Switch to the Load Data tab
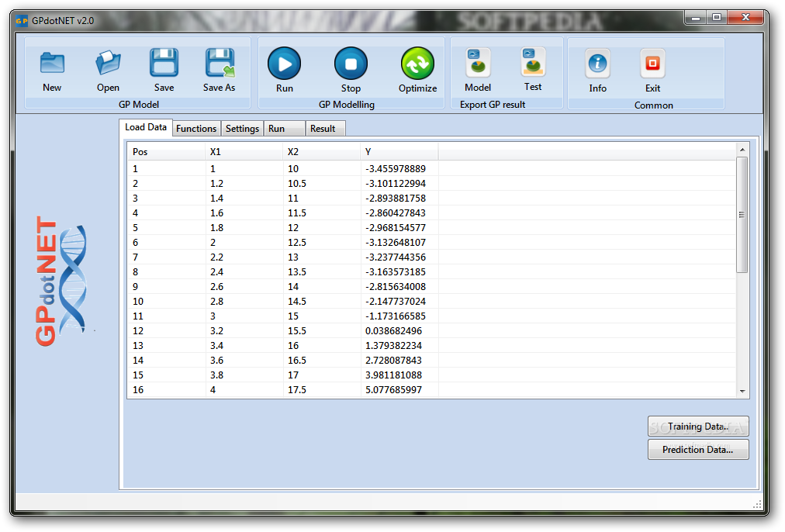Screen dimensions: 785x532 point(146,127)
